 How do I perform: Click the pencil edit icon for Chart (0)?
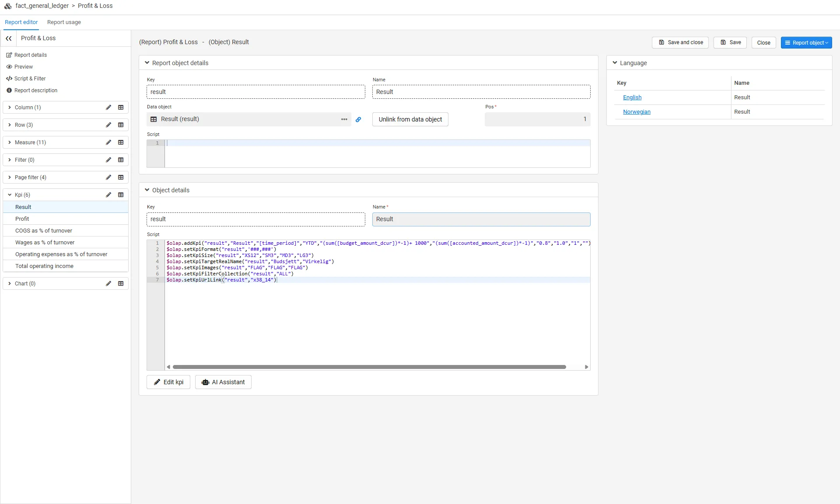[108, 284]
